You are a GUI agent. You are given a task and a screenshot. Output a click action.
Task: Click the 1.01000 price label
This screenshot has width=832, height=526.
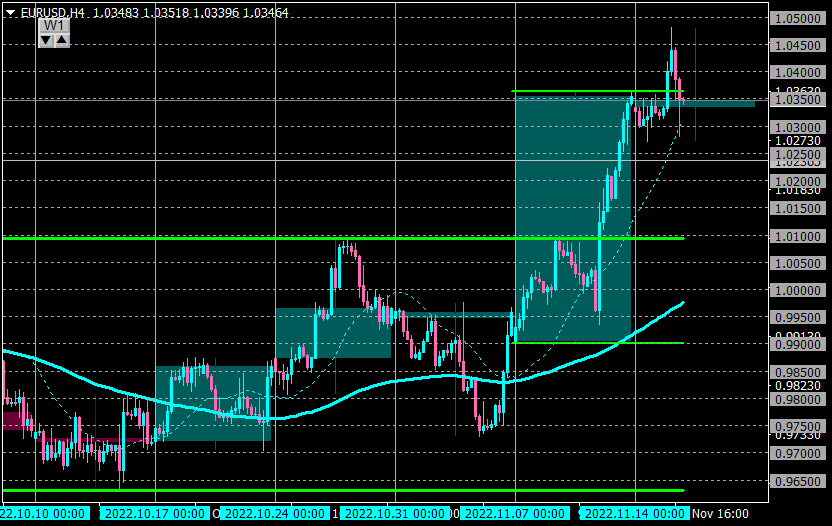click(798, 236)
